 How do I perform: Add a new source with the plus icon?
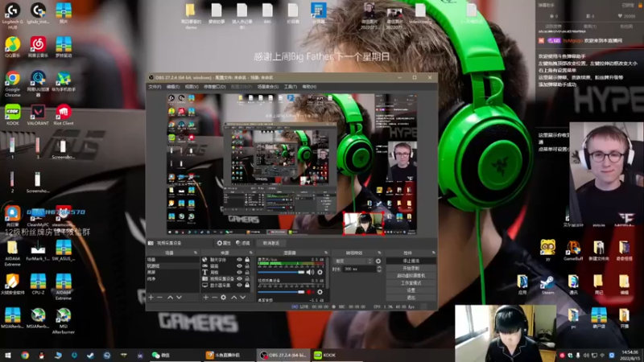tap(205, 297)
